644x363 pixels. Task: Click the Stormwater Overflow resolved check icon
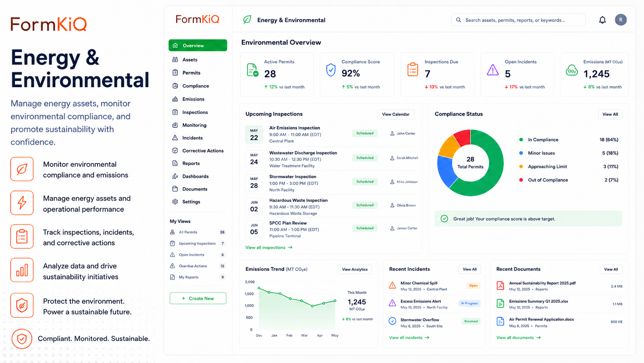pyautogui.click(x=392, y=321)
